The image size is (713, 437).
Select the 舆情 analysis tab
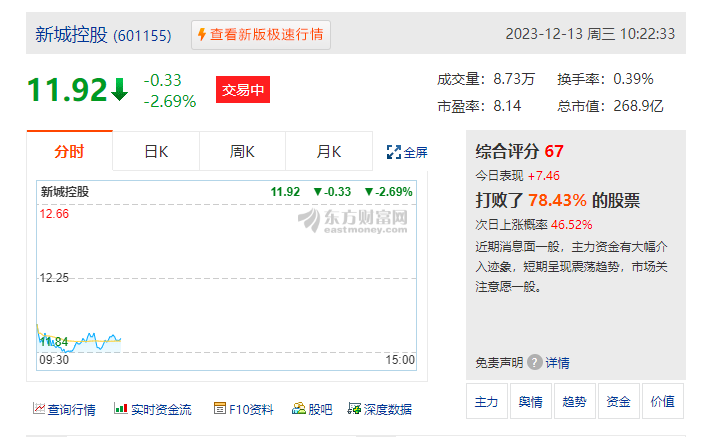[531, 401]
